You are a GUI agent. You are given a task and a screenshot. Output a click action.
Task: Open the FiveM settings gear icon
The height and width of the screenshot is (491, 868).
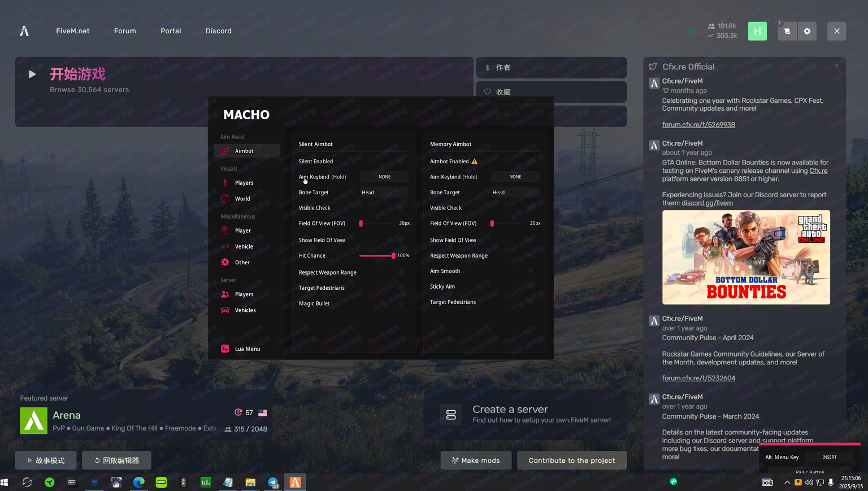(x=807, y=31)
